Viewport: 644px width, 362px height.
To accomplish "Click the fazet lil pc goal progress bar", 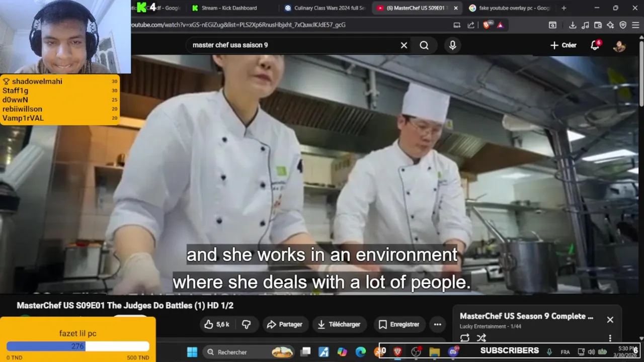I will 78,346.
